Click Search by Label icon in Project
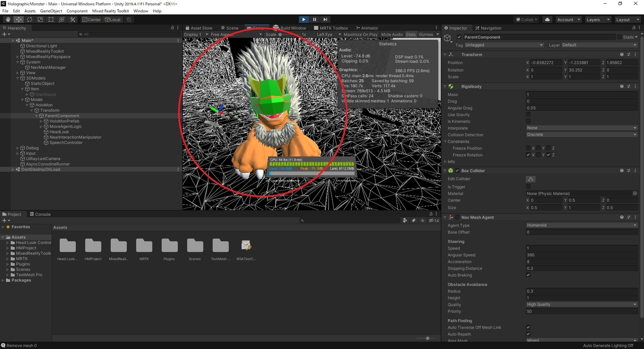644x349 pixels. coord(414,221)
